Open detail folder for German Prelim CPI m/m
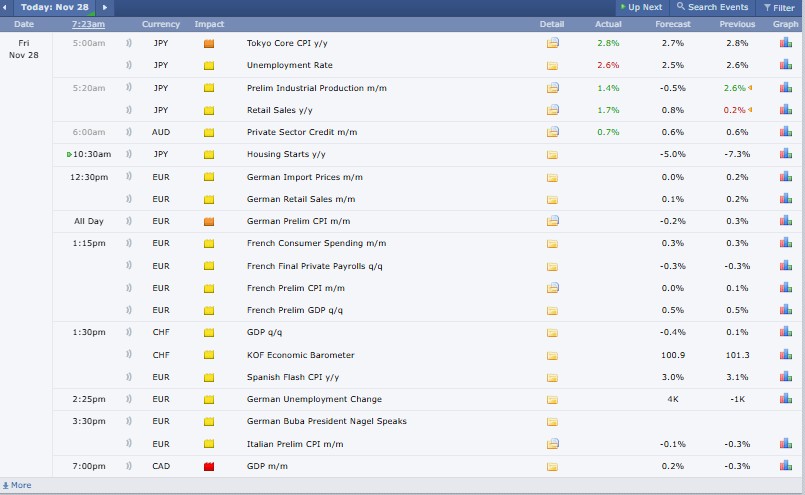Screen dimensions: 805x495 point(552,221)
